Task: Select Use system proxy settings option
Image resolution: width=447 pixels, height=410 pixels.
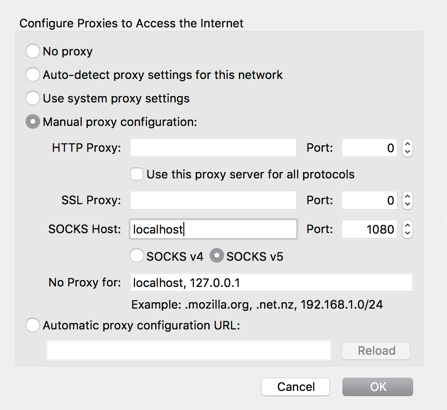Action: click(x=33, y=98)
